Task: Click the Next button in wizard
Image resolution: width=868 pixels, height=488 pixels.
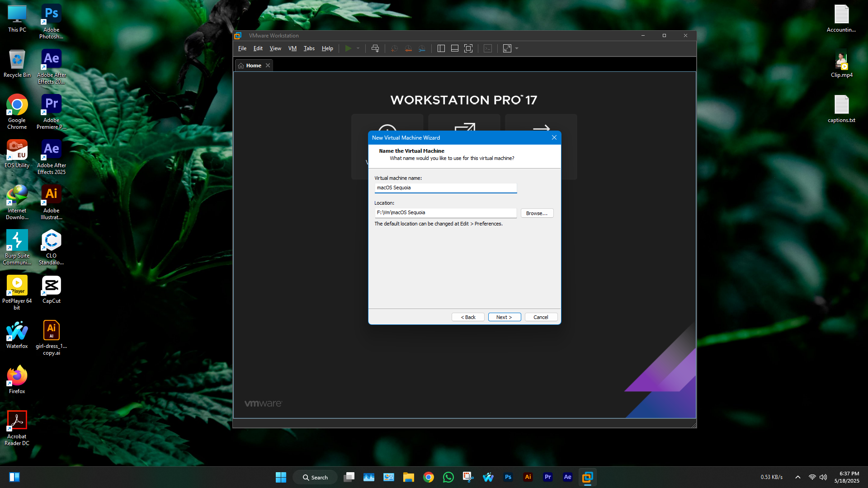Action: (x=504, y=317)
